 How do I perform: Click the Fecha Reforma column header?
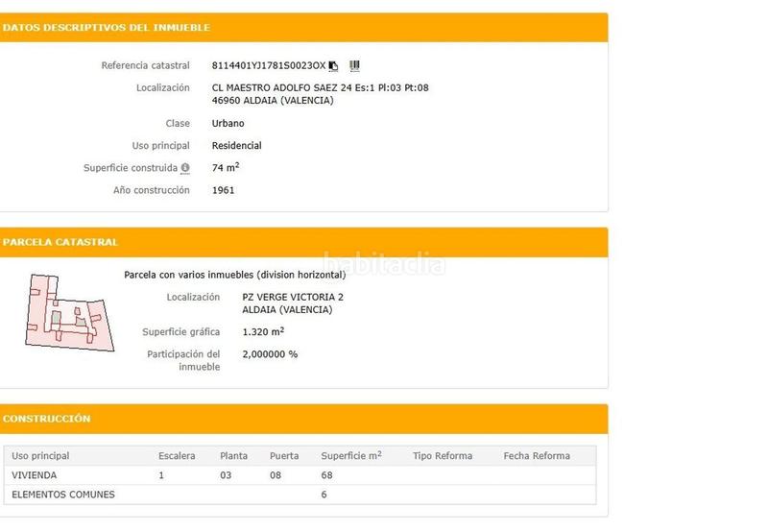(537, 456)
